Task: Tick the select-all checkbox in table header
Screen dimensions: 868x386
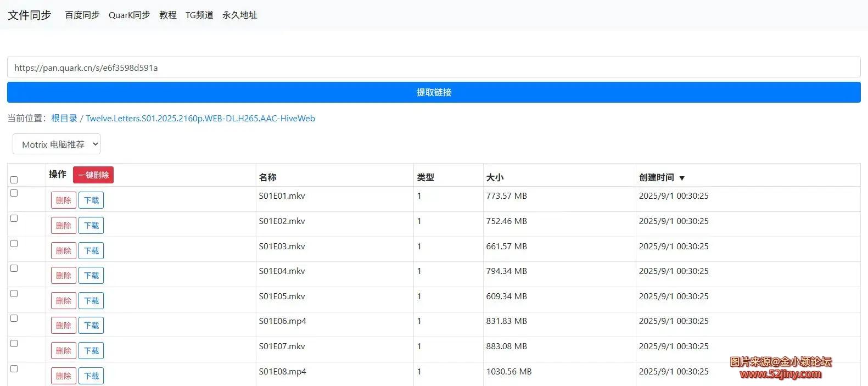Action: (14, 180)
